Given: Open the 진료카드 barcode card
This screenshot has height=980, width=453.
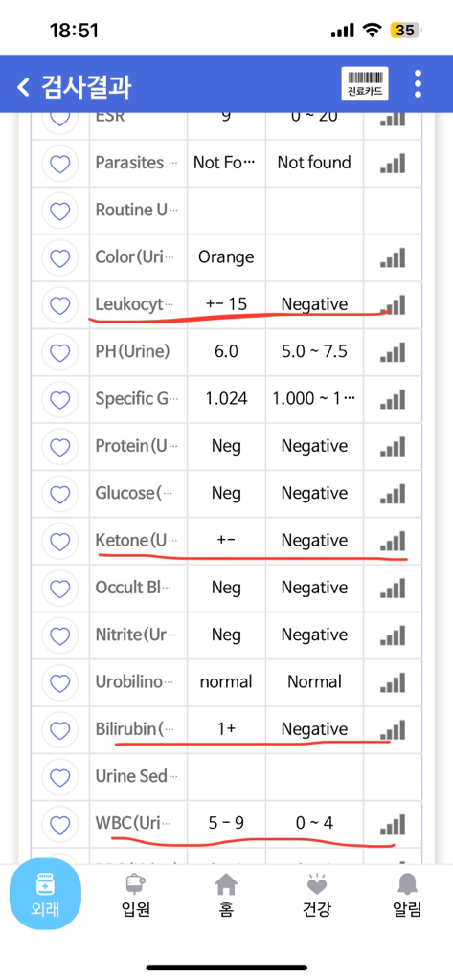Looking at the screenshot, I should pos(365,83).
